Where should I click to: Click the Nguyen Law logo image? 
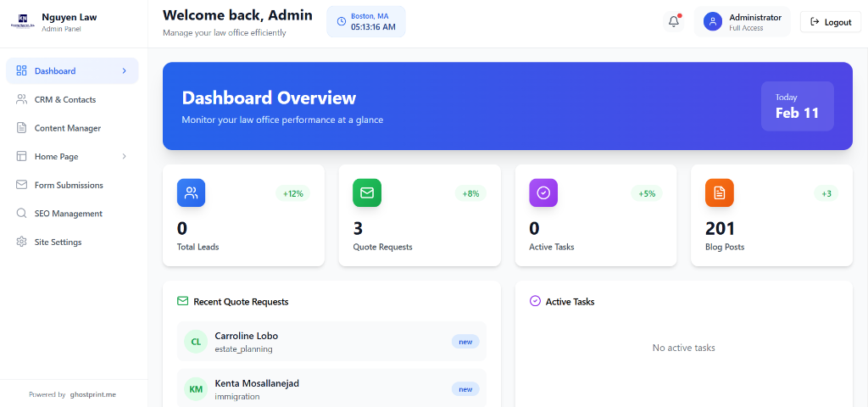tap(23, 21)
